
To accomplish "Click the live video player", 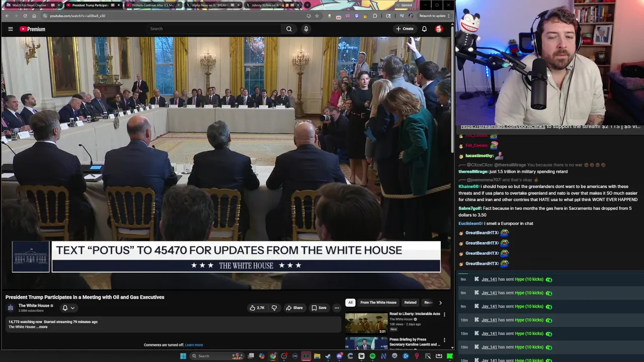I will pyautogui.click(x=226, y=162).
